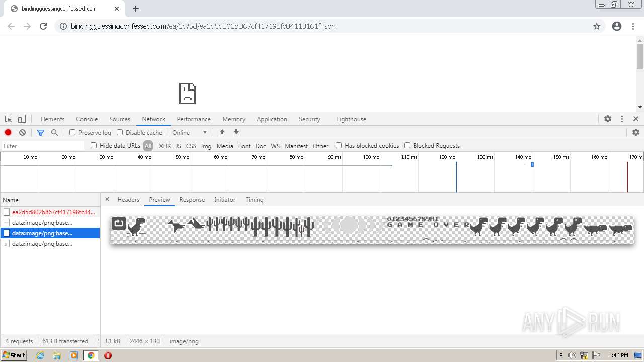
Task: Select the red ea2d5d802b867cf417198fc84 request
Action: 50,212
